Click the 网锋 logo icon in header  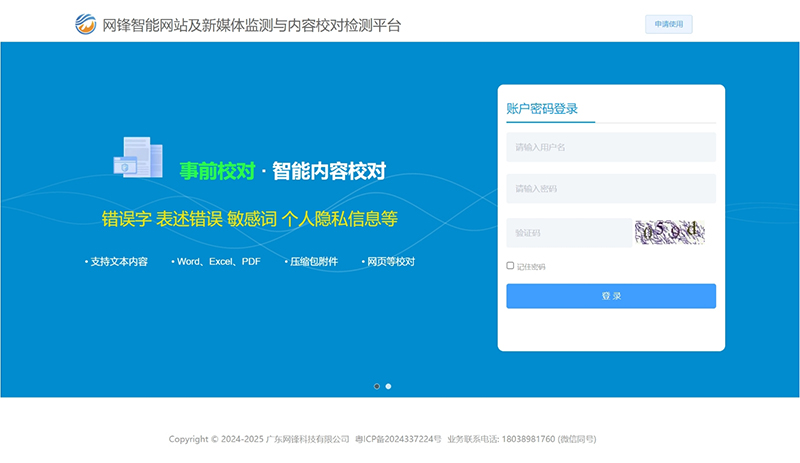coord(86,25)
